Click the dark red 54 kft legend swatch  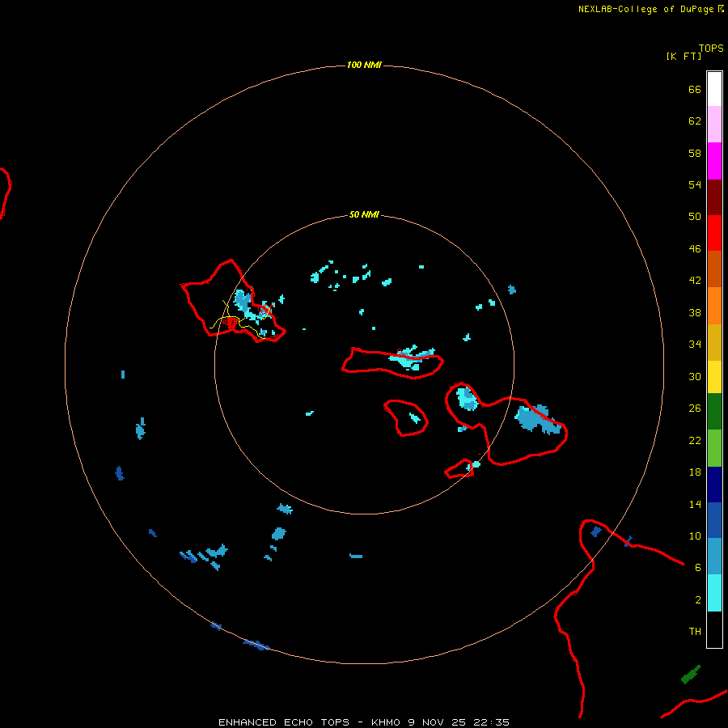714,197
